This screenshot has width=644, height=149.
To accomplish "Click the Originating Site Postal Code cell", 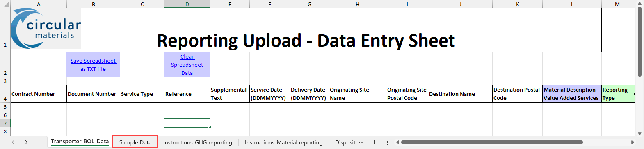I will coord(407,94).
